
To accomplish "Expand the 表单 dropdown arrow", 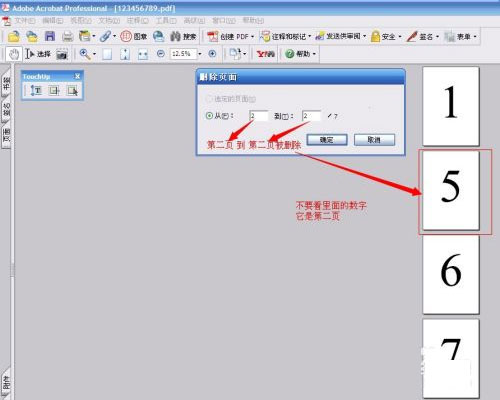I will 475,36.
